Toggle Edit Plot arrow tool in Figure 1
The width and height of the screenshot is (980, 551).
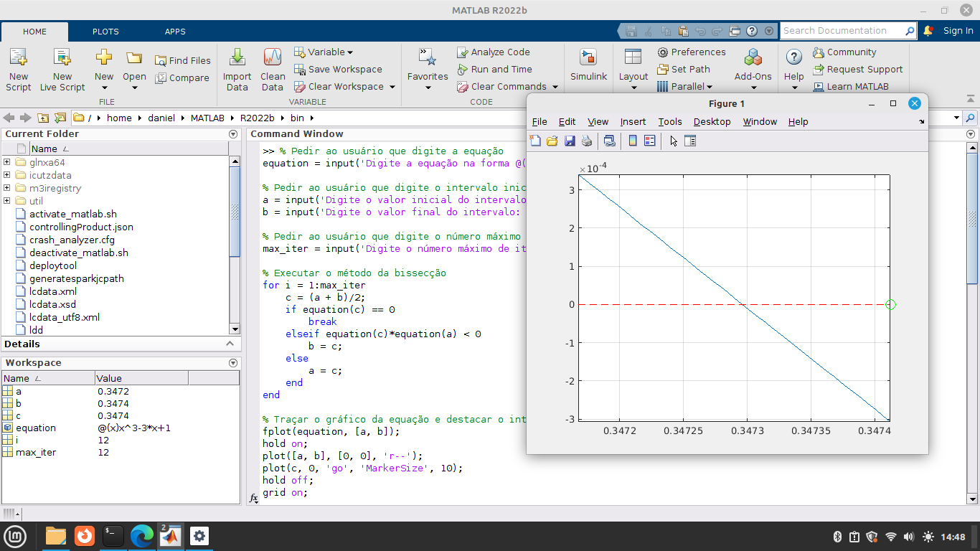tap(673, 141)
